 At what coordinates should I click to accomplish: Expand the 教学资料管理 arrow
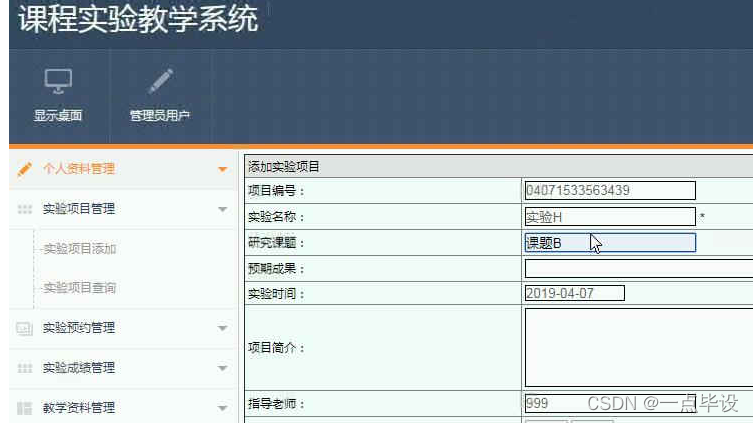tap(222, 408)
